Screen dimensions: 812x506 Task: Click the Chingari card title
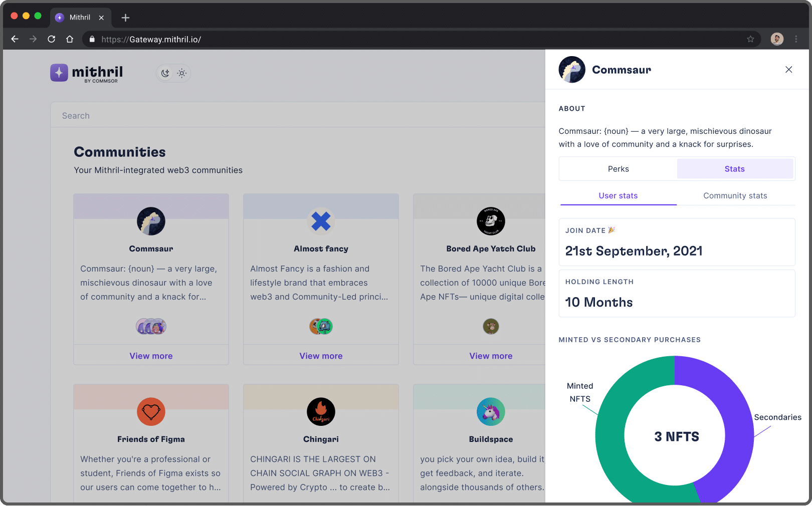pyautogui.click(x=321, y=439)
